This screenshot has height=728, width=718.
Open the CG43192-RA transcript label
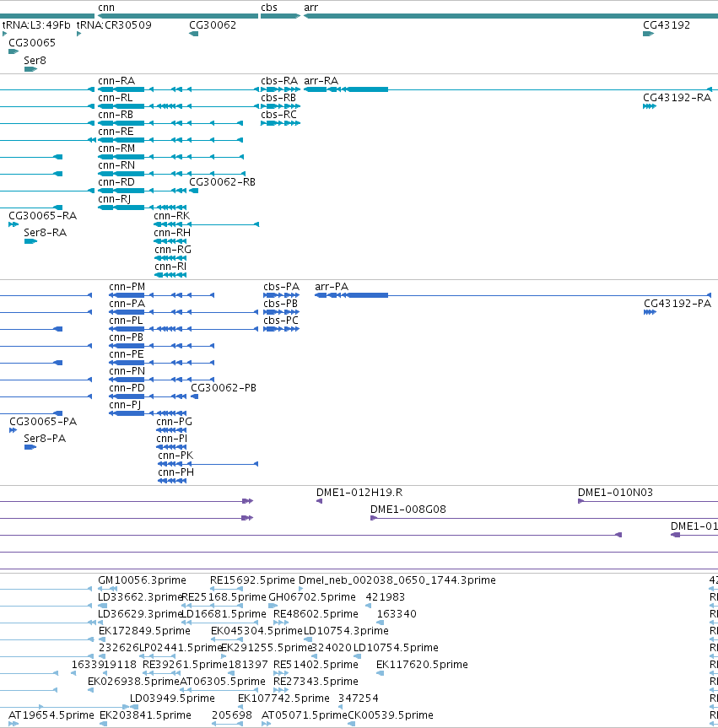[678, 98]
